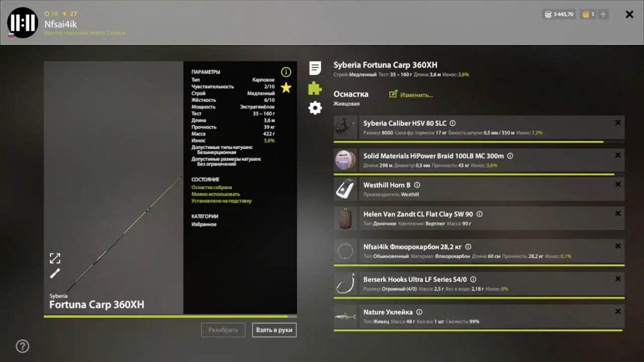Click the Westhill Horn B thumbnail
Screen dimensions: 644x362
(x=345, y=189)
